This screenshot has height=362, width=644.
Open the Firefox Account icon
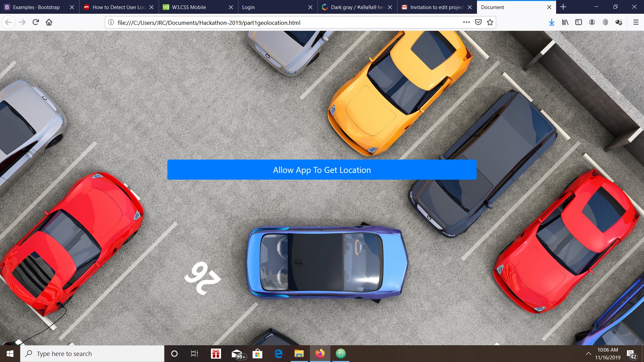[x=592, y=22]
